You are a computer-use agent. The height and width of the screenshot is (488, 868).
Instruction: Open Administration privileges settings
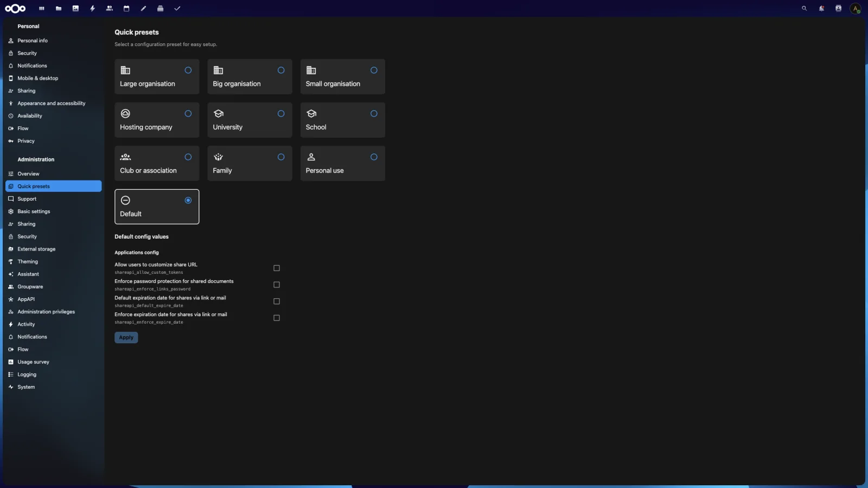53,312
